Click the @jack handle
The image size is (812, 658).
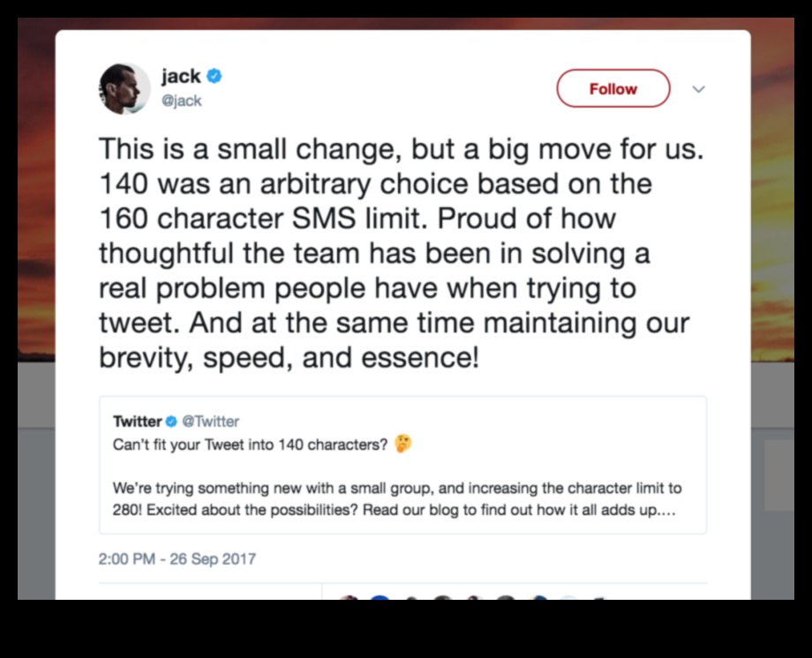pos(181,101)
